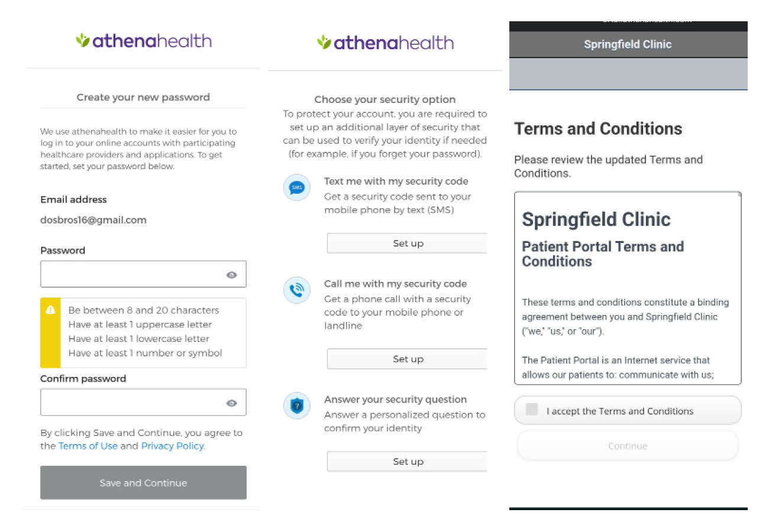Click inside the Confirm password field
769x532 pixels.
pos(130,403)
